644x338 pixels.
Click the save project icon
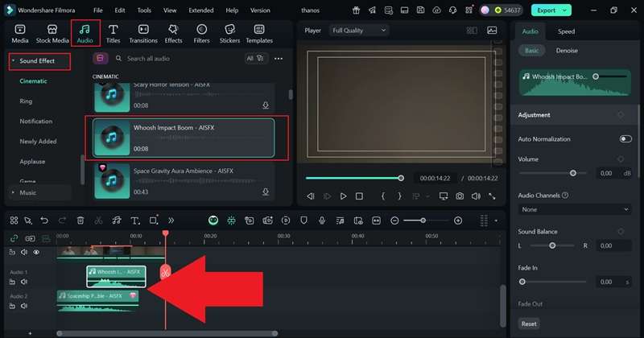pos(420,10)
